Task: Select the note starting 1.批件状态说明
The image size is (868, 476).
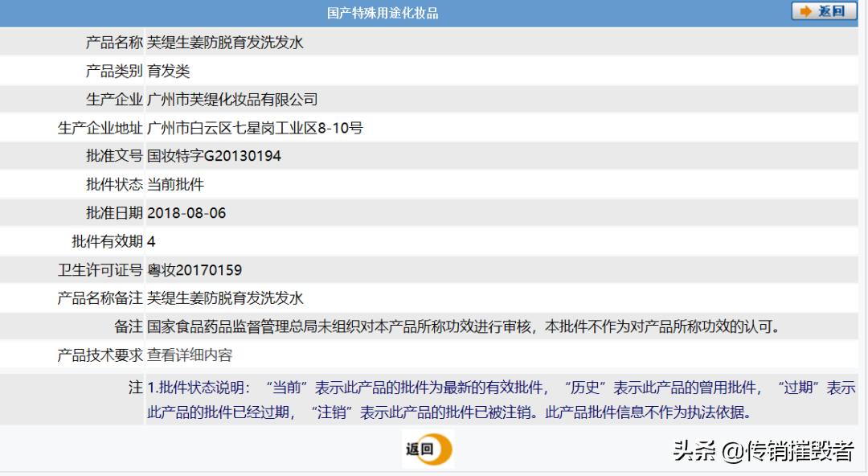Action: click(x=501, y=400)
